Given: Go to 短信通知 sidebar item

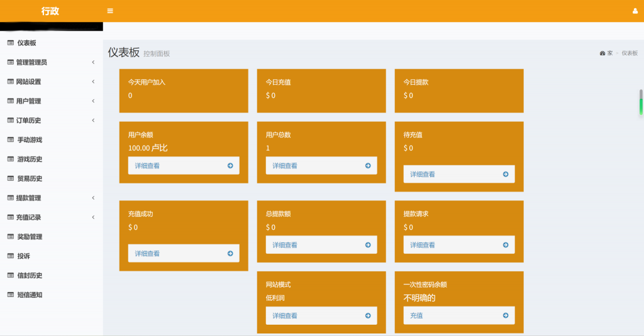Looking at the screenshot, I should [30, 295].
